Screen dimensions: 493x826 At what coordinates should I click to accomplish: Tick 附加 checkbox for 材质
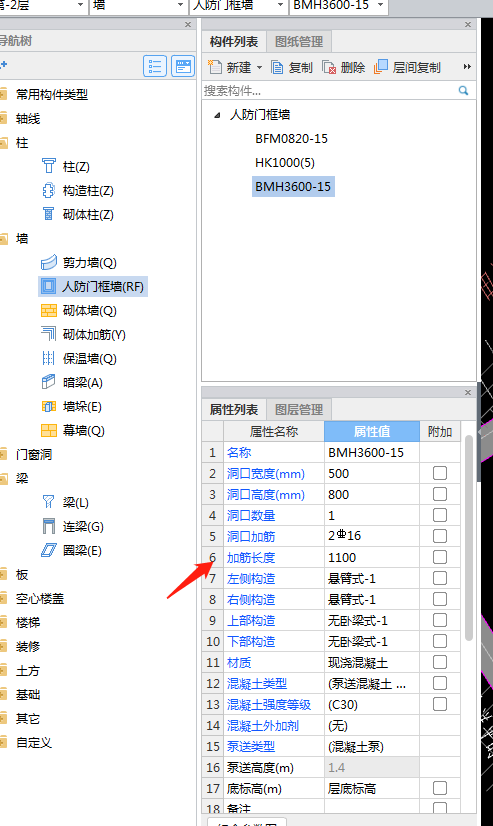pos(440,662)
